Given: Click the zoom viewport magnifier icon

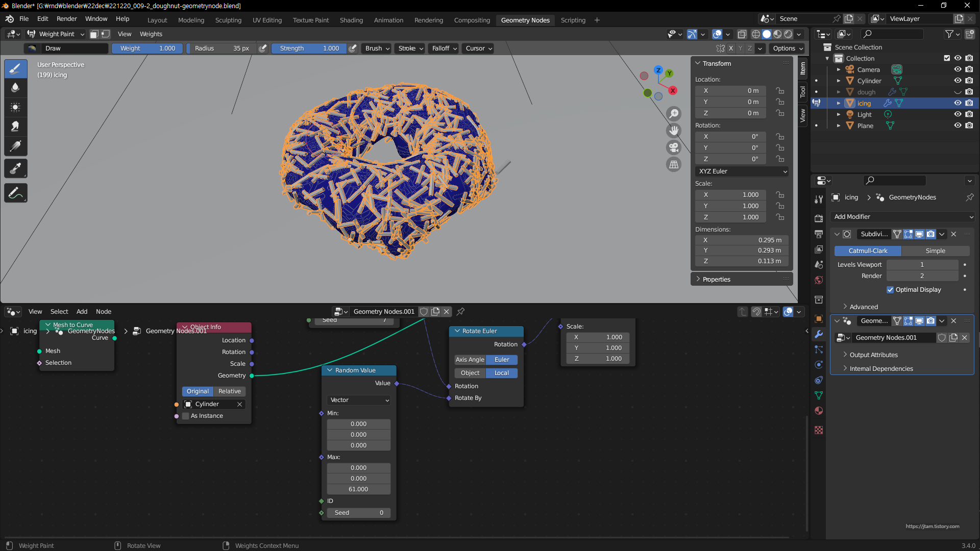Looking at the screenshot, I should click(674, 113).
